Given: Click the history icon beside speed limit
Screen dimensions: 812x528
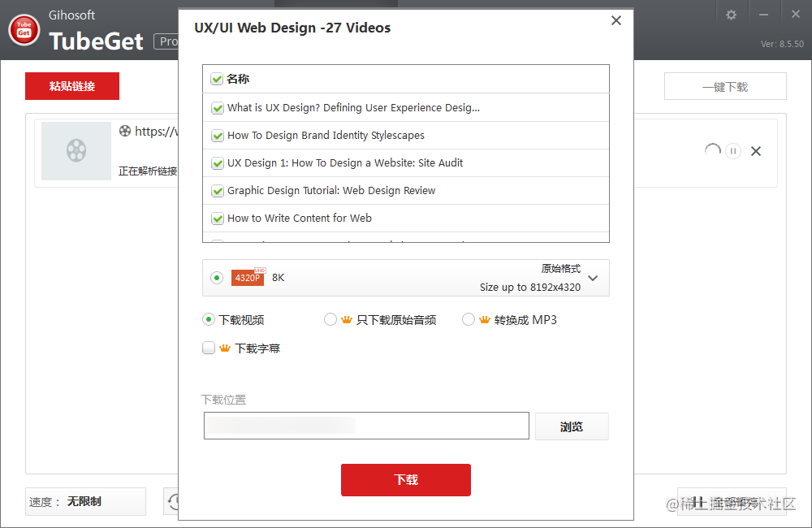Looking at the screenshot, I should click(172, 502).
